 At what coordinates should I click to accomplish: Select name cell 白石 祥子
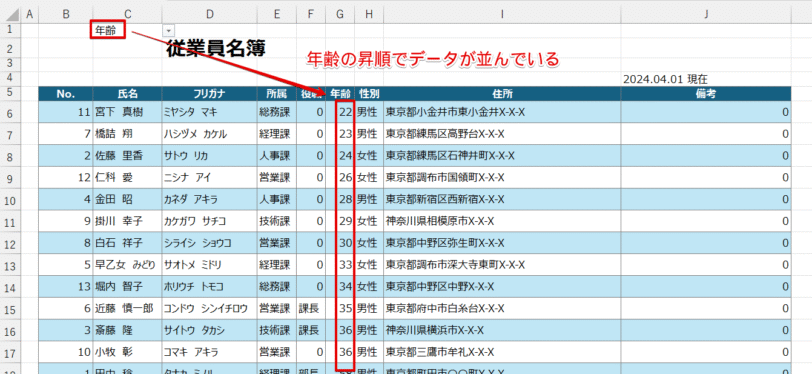coord(127,243)
